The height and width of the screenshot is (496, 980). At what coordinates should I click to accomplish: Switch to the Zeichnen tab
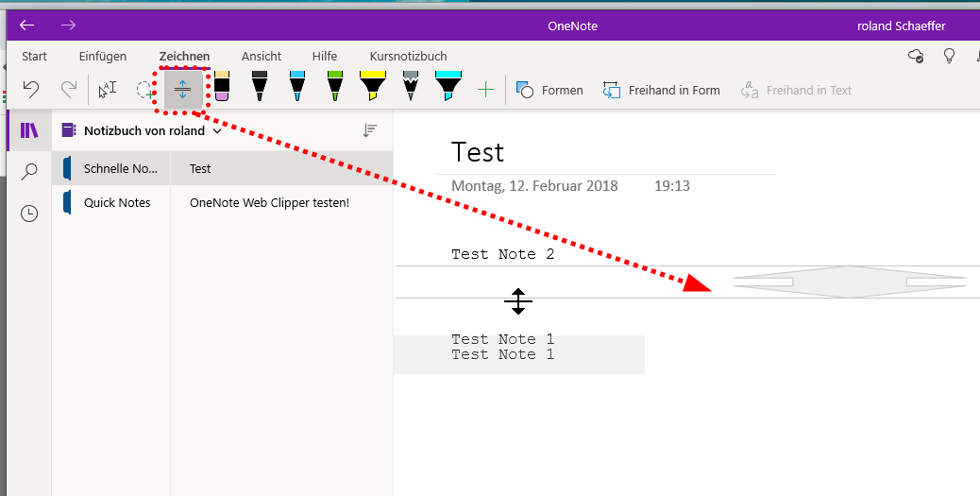(184, 57)
